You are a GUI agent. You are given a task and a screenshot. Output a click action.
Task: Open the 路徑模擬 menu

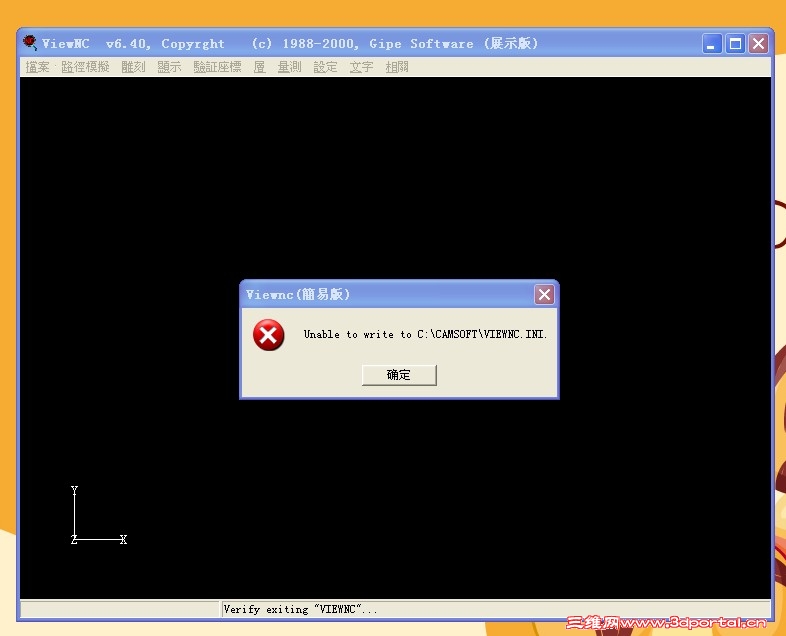tap(85, 67)
